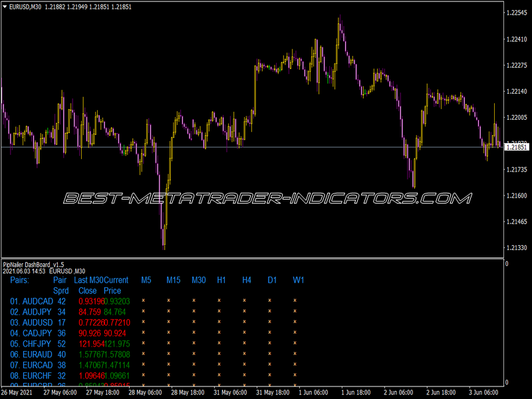532x399 pixels.
Task: Click the Last M30 Close column header
Action: coord(88,285)
